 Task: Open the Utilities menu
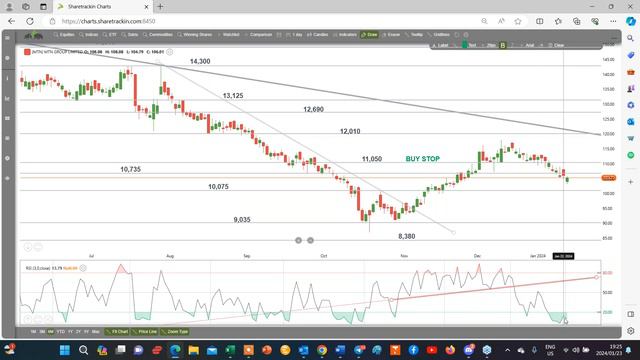pyautogui.click(x=439, y=35)
